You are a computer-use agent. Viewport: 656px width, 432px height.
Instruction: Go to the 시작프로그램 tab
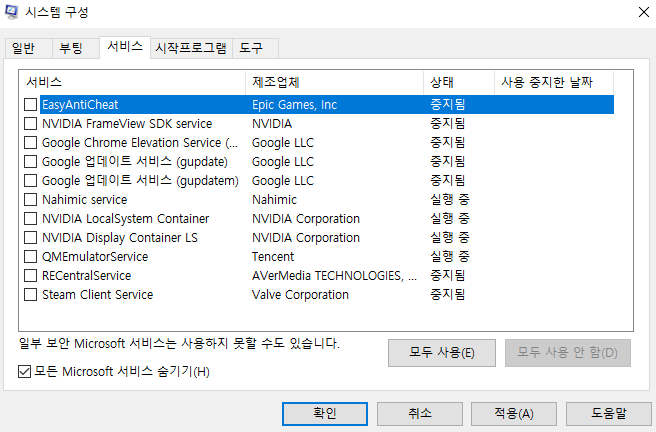click(191, 48)
